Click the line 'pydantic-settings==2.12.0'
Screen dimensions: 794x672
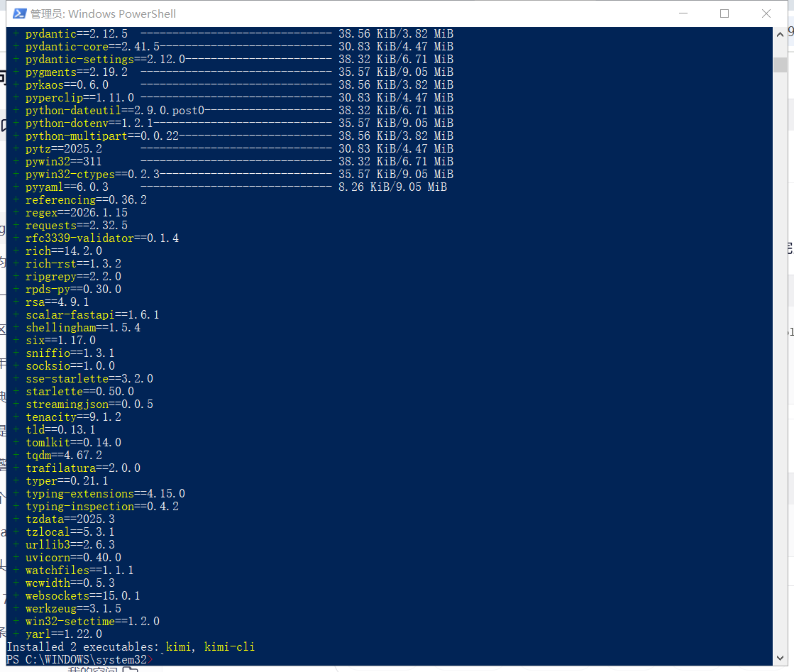pyautogui.click(x=105, y=59)
